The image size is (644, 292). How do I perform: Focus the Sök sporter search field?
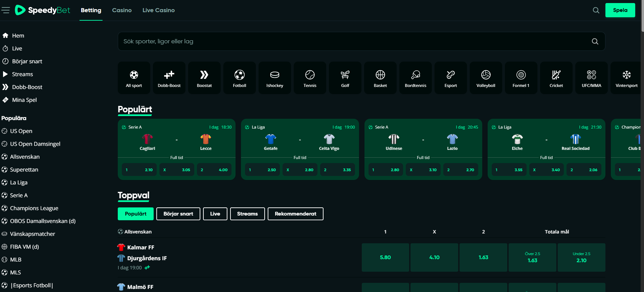pyautogui.click(x=361, y=41)
